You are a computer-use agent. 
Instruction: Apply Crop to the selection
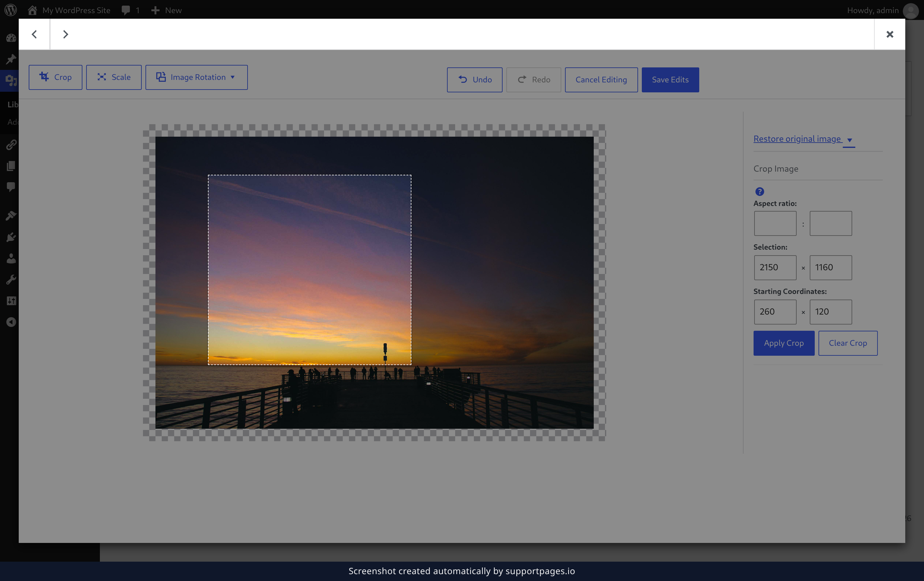pyautogui.click(x=784, y=343)
